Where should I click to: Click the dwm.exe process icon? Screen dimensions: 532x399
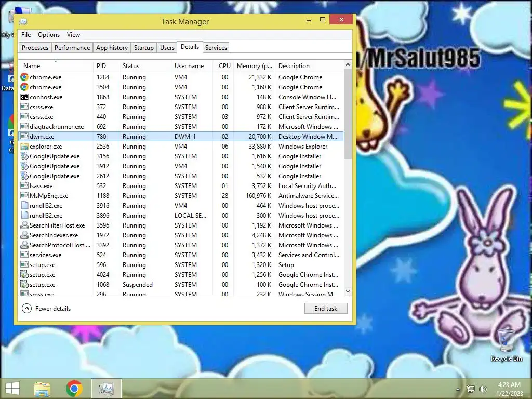tap(24, 137)
